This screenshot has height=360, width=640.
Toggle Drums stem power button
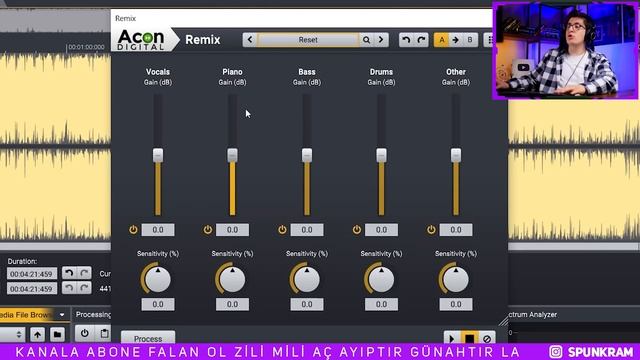tap(357, 229)
